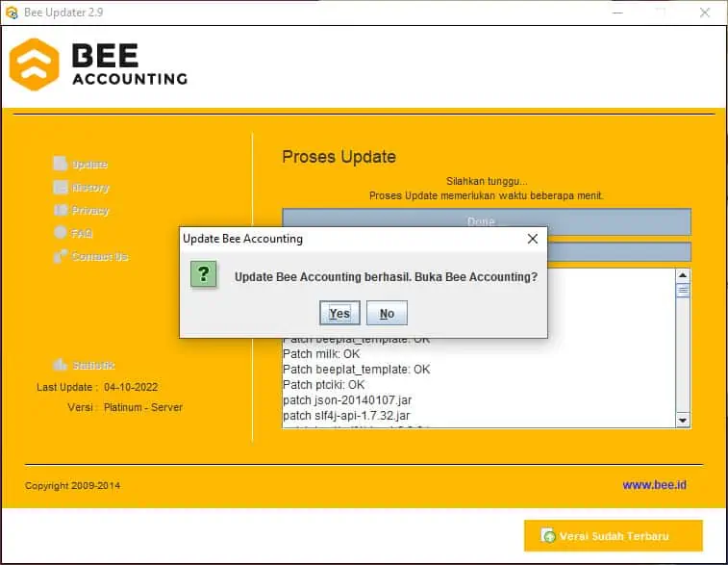Open the Privacy sidebar item

point(81,210)
